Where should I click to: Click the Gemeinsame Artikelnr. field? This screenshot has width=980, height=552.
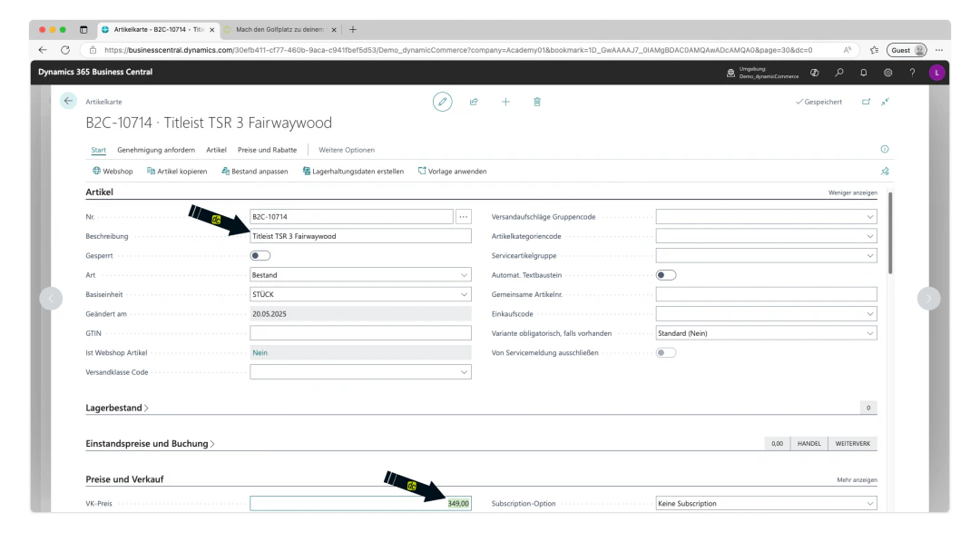click(x=766, y=294)
